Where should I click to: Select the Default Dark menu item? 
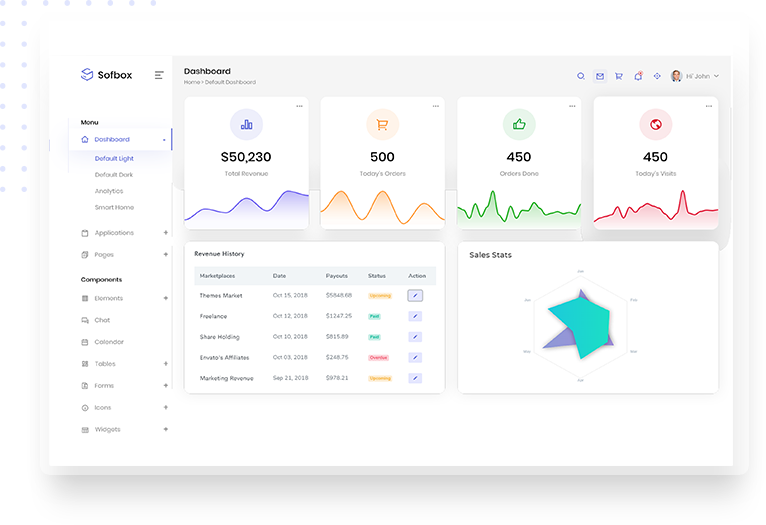[114, 175]
